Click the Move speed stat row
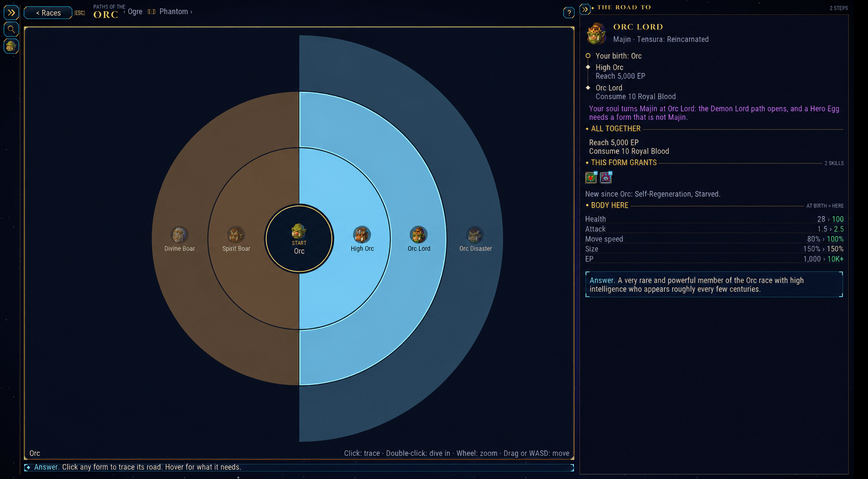The height and width of the screenshot is (479, 868). 714,239
